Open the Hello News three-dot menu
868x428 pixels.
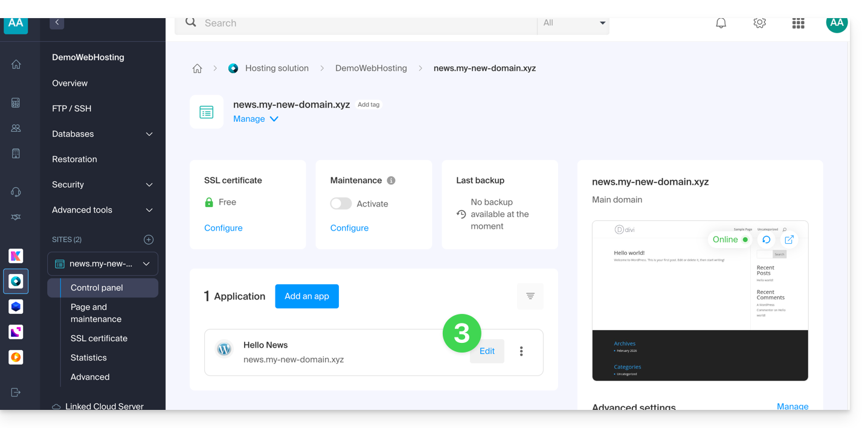[521, 351]
